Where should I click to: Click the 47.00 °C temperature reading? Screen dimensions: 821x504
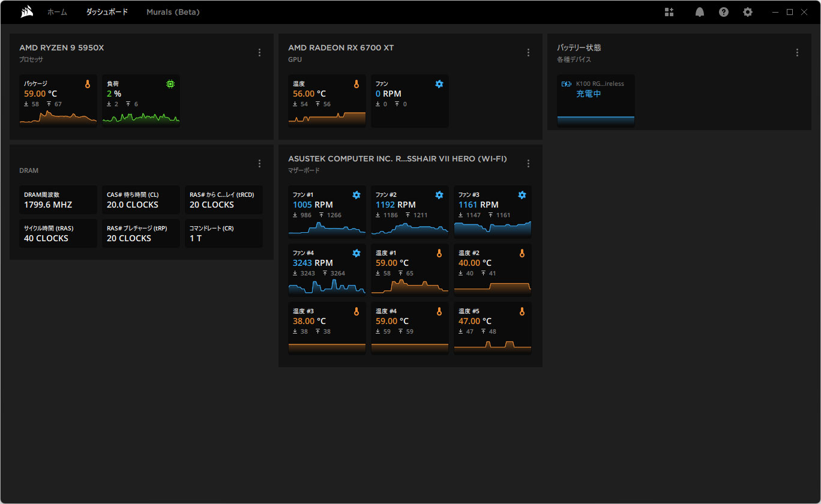pyautogui.click(x=475, y=321)
